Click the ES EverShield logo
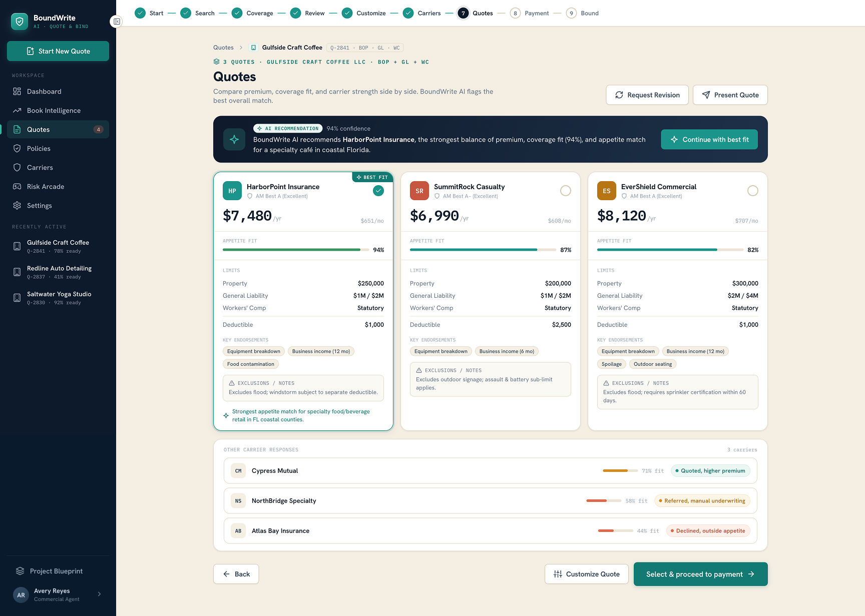The image size is (865, 616). pyautogui.click(x=607, y=191)
